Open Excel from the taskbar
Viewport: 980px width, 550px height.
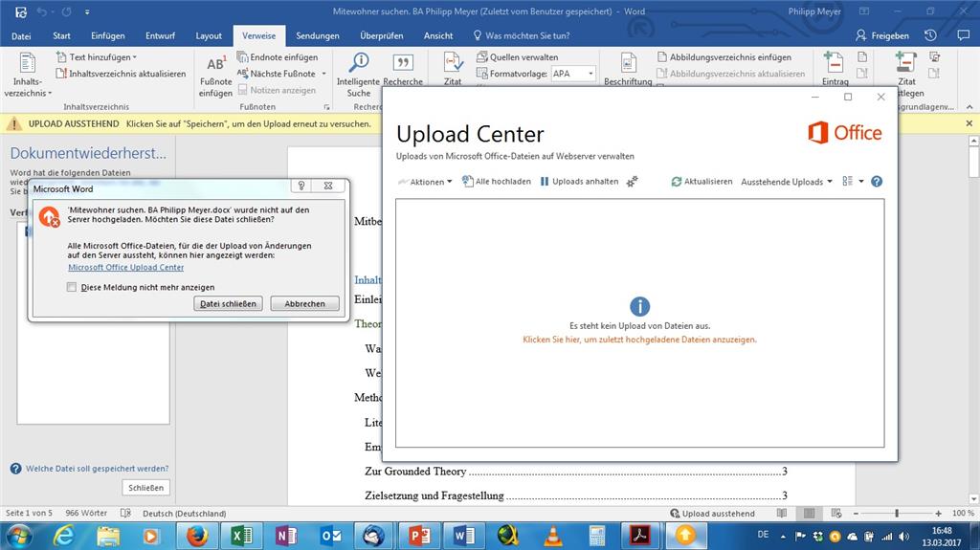coord(241,536)
